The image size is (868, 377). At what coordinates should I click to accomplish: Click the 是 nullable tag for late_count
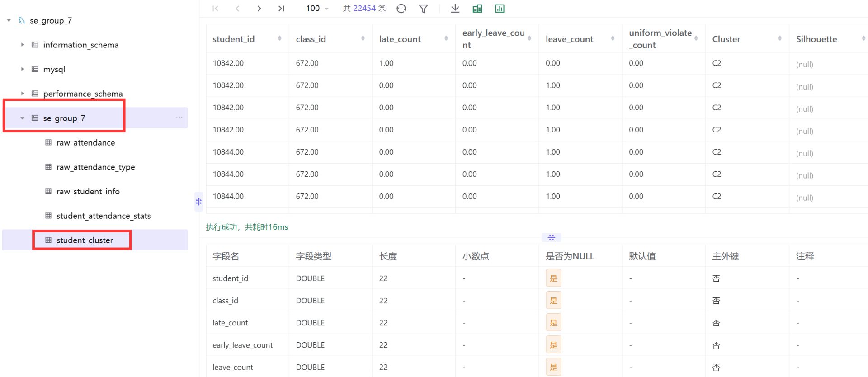pyautogui.click(x=553, y=323)
